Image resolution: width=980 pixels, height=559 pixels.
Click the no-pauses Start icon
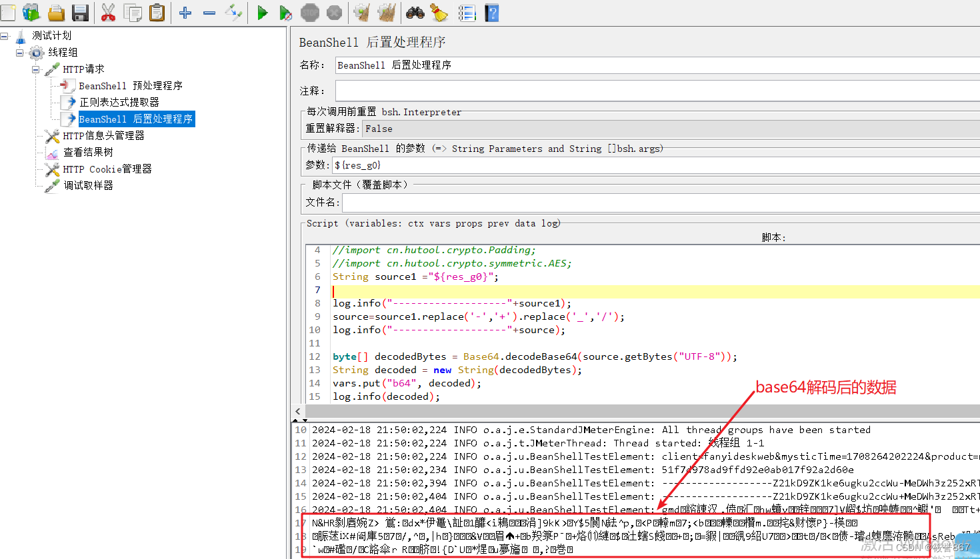click(286, 12)
